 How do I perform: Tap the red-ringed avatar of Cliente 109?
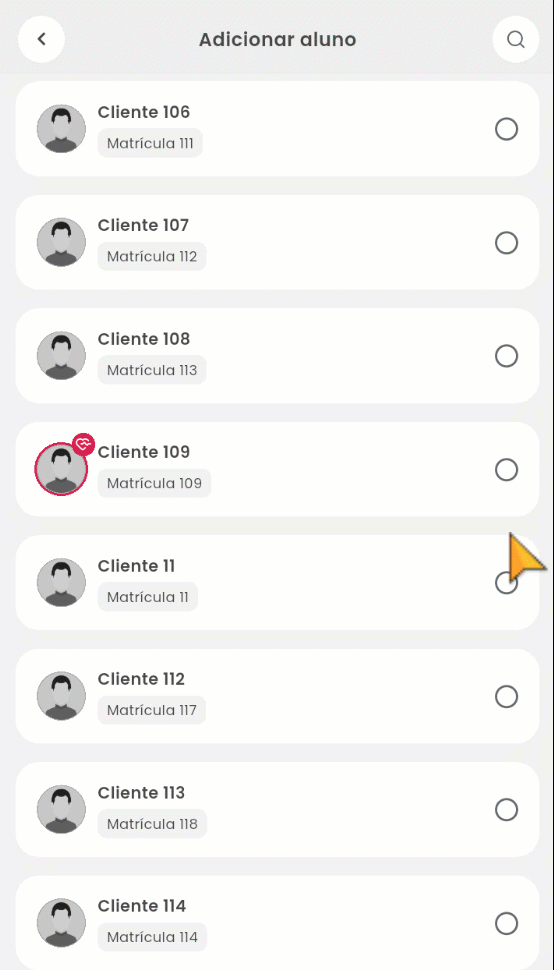pos(61,469)
